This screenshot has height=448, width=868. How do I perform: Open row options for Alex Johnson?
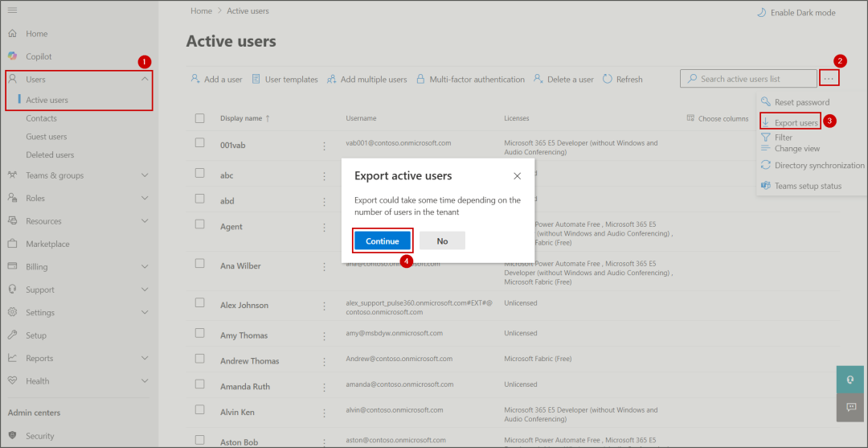[325, 306]
